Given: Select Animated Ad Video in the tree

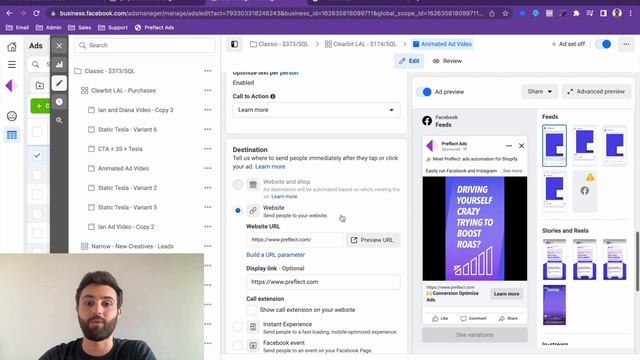Looking at the screenshot, I should (123, 169).
